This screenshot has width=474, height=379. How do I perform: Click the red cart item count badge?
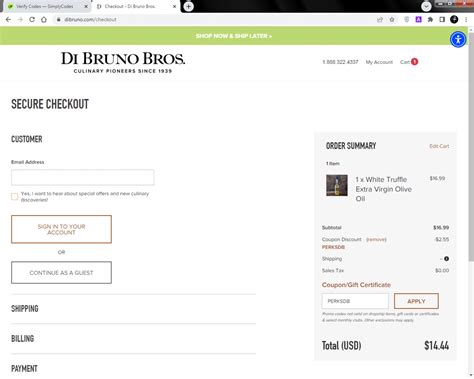414,62
